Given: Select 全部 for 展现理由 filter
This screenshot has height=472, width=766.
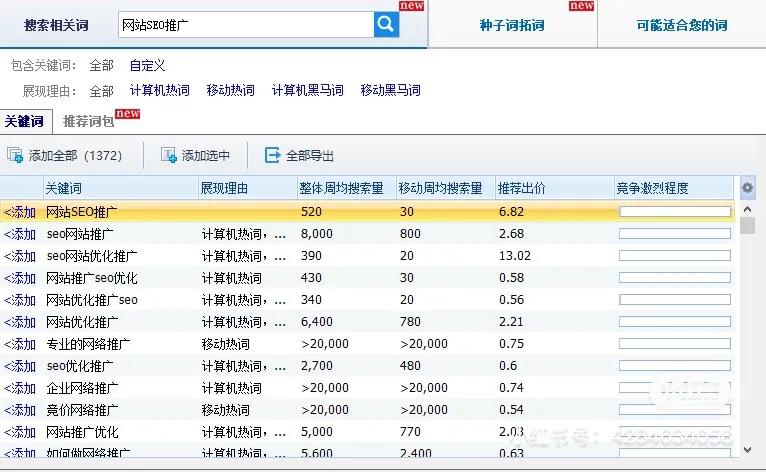Looking at the screenshot, I should pos(101,91).
